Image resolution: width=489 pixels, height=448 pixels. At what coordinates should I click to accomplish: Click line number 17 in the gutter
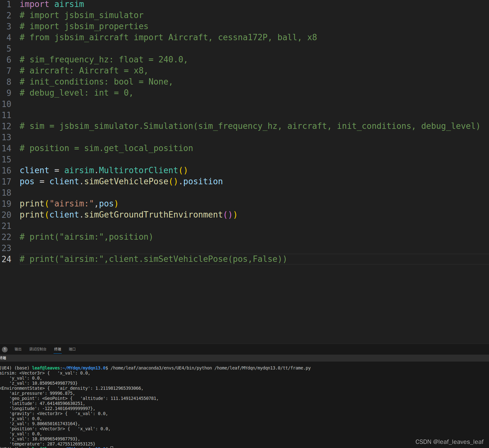[6, 181]
